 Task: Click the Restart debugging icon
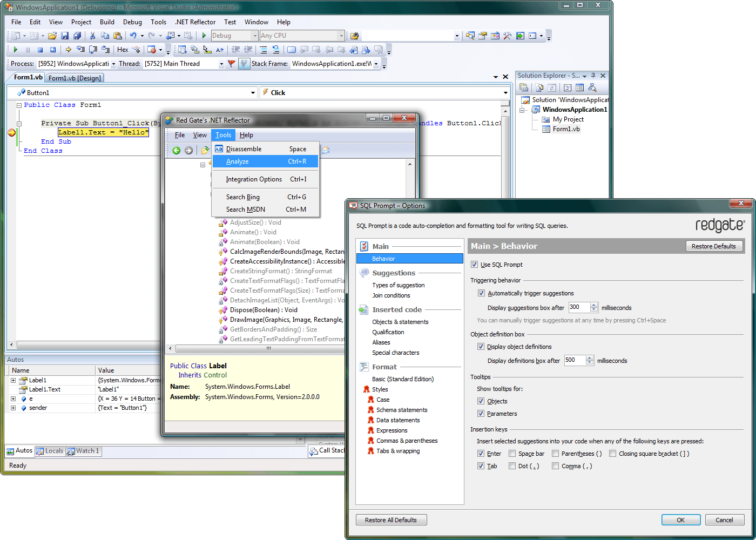point(52,50)
